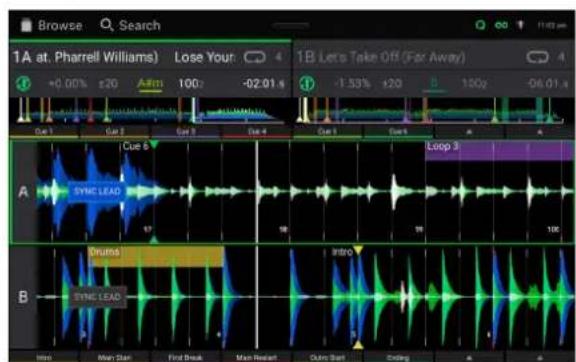This screenshot has width=576, height=362.
Task: Open the Search field
Action: (x=130, y=25)
